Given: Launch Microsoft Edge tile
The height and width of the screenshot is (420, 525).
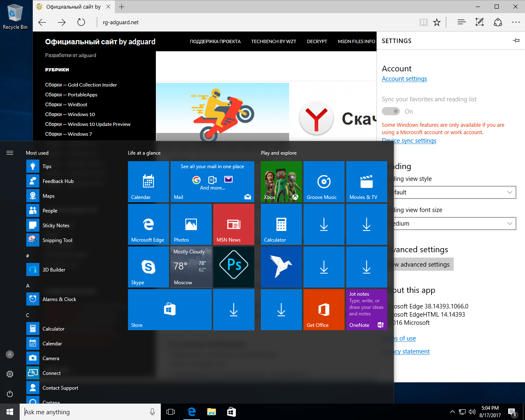Looking at the screenshot, I should pyautogui.click(x=148, y=224).
